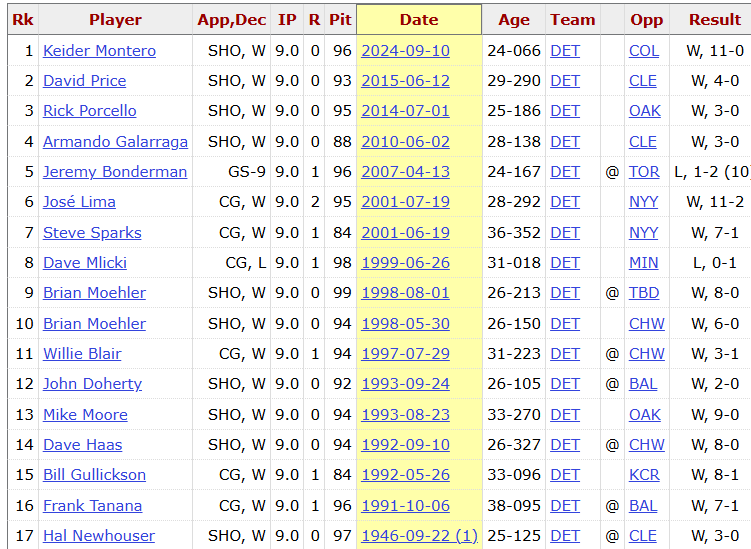751x549 pixels.
Task: Sort table by Team column header
Action: point(573,20)
